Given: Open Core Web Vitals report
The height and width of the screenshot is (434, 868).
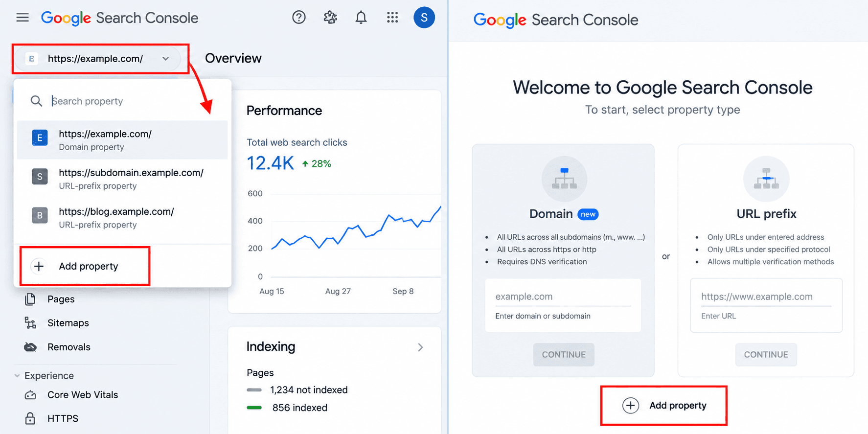Looking at the screenshot, I should pyautogui.click(x=83, y=395).
